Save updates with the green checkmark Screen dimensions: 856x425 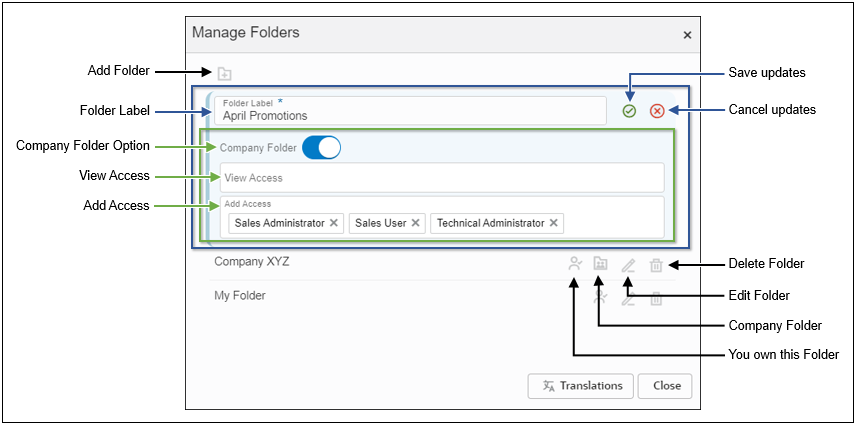pyautogui.click(x=629, y=111)
